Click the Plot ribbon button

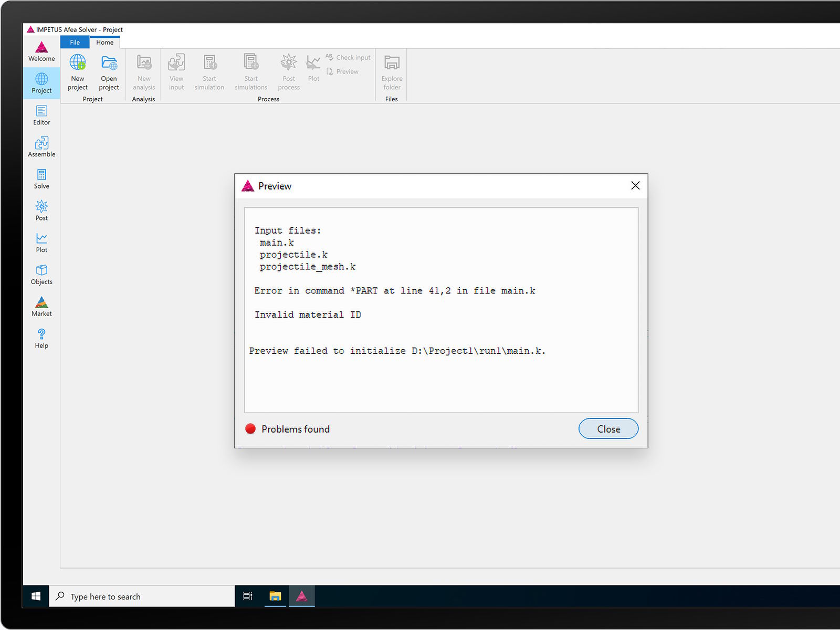pos(313,68)
